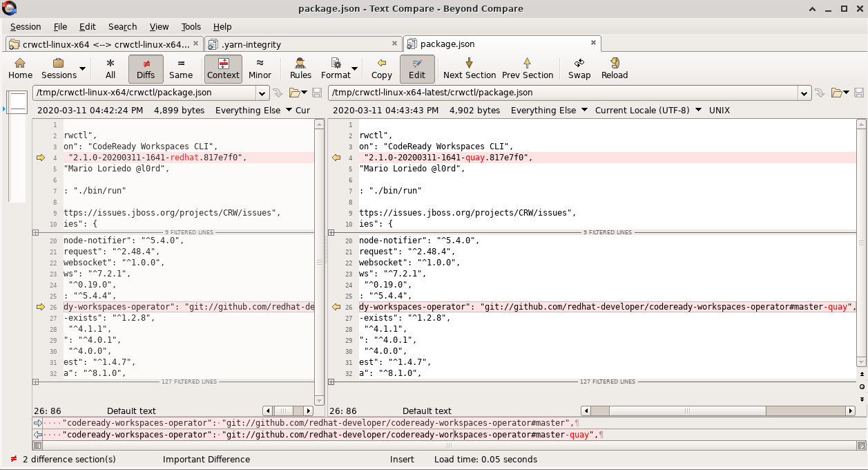Click the right pane go-arrow beside path
This screenshot has height=470, width=868.
820,93
